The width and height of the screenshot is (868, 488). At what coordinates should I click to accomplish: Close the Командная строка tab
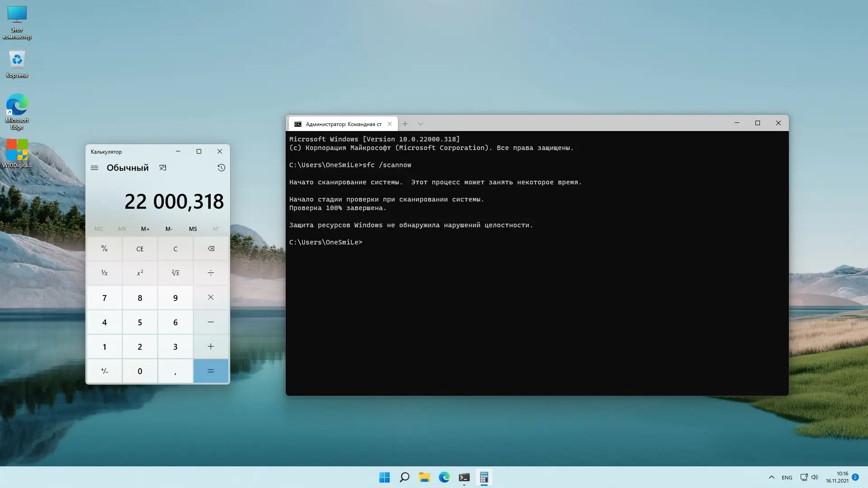pyautogui.click(x=390, y=124)
